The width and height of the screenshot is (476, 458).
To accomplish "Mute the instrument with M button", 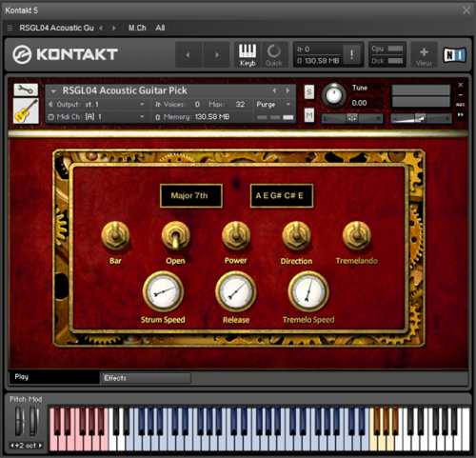I will tap(309, 115).
